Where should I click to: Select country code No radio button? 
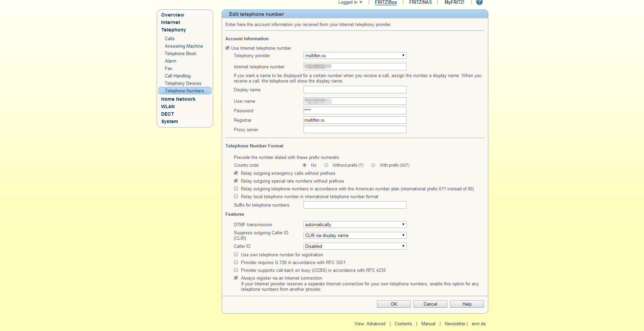coord(305,165)
